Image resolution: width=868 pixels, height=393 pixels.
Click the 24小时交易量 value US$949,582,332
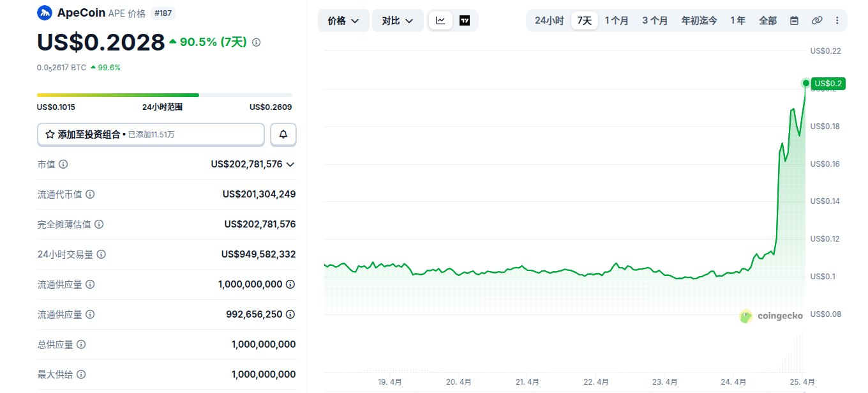(258, 254)
